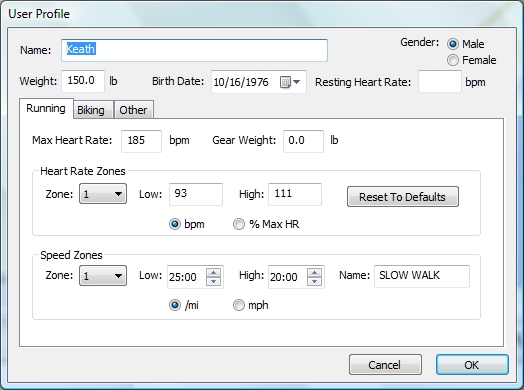Switch to the Biking tab
This screenshot has height=390, width=524.
(94, 110)
